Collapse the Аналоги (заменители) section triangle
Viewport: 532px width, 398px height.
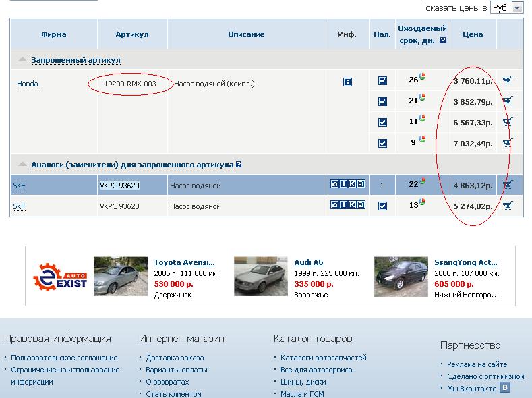click(x=22, y=164)
